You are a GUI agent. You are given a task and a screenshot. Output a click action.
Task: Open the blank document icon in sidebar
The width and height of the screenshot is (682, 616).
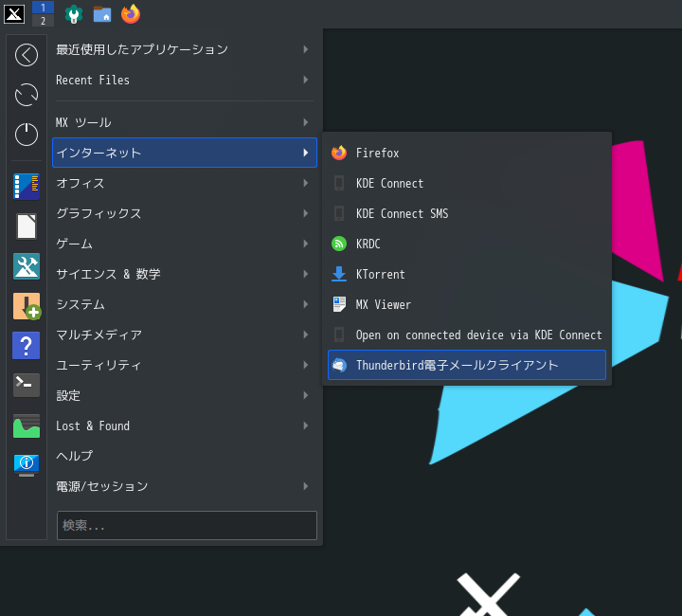point(27,226)
